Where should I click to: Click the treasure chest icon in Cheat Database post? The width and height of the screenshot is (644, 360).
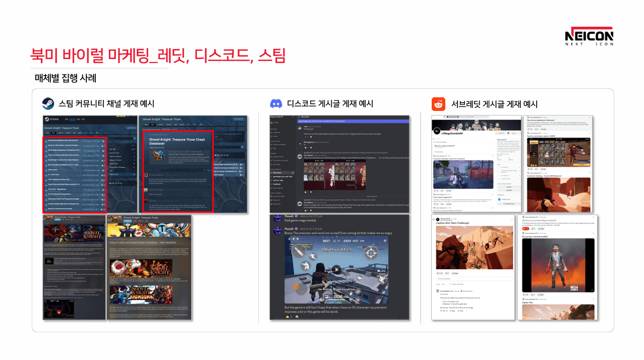[x=158, y=155]
